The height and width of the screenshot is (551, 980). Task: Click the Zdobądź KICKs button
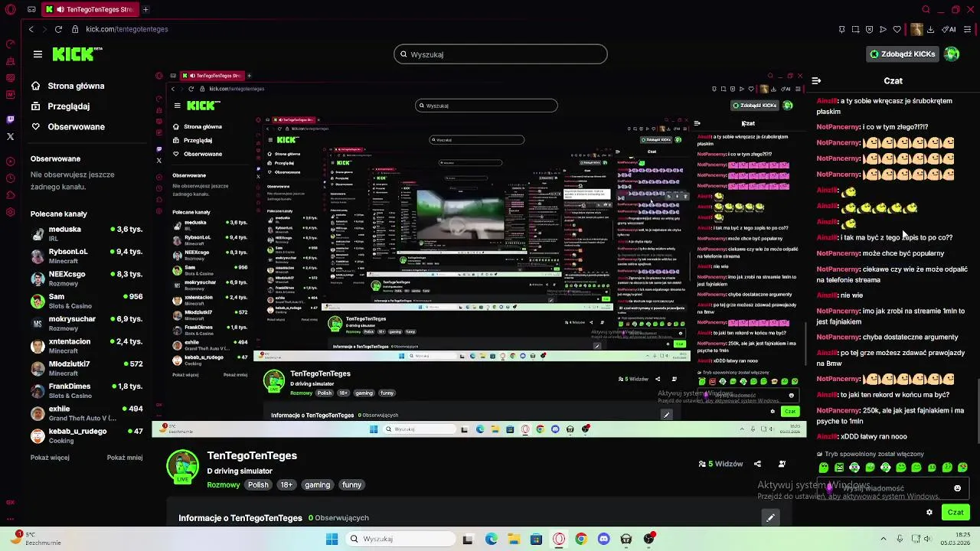(x=903, y=54)
